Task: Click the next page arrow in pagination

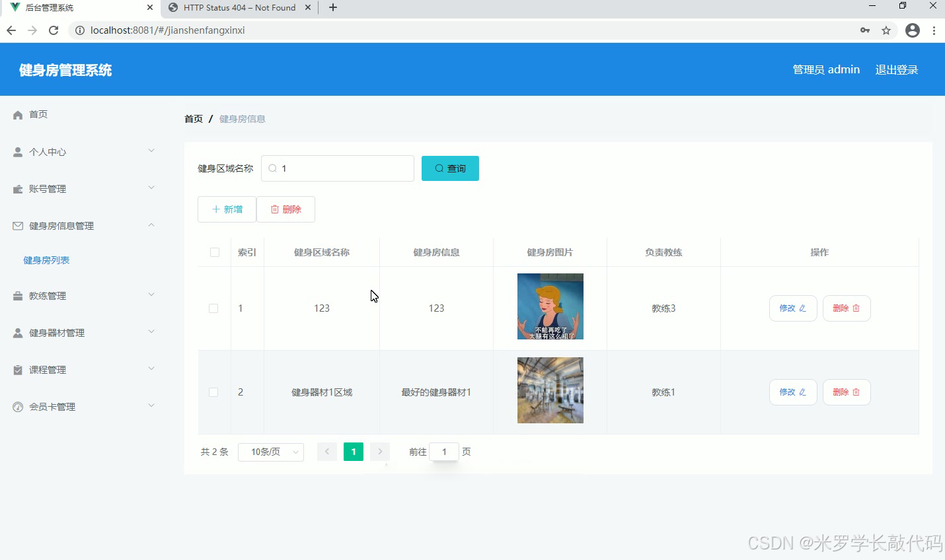Action: [x=379, y=452]
